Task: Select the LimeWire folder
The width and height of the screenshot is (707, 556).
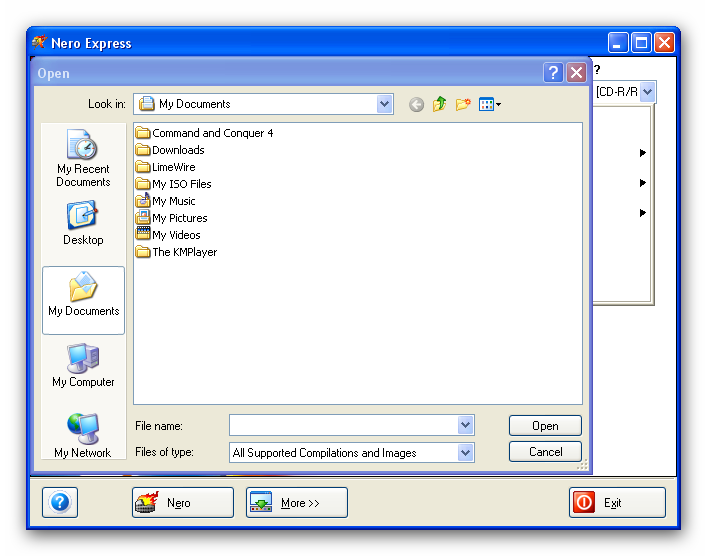Action: [x=165, y=167]
